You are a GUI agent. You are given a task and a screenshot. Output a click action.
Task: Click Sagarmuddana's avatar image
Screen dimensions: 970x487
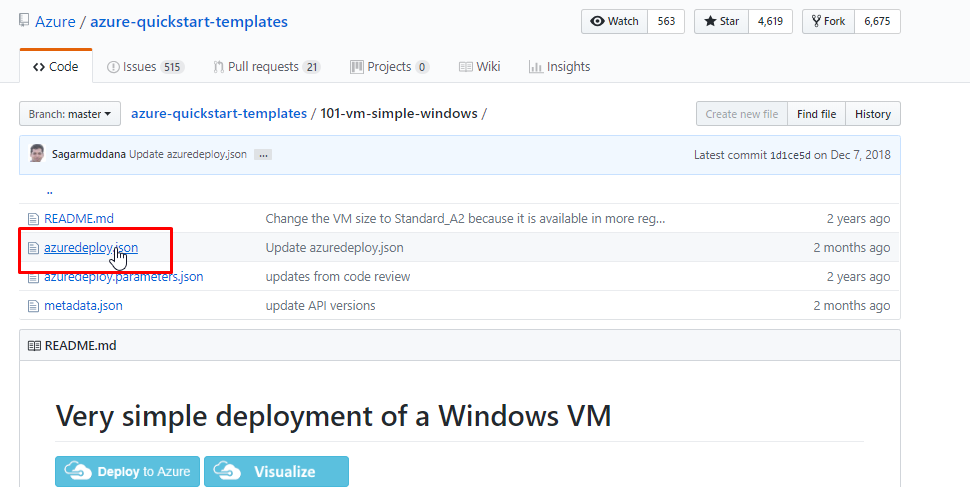tap(37, 154)
